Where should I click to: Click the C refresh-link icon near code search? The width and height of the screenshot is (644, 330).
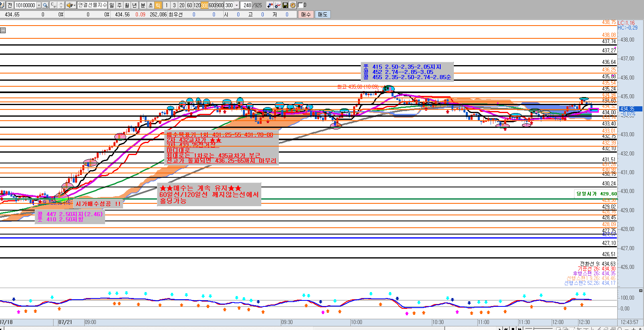pyautogui.click(x=54, y=5)
